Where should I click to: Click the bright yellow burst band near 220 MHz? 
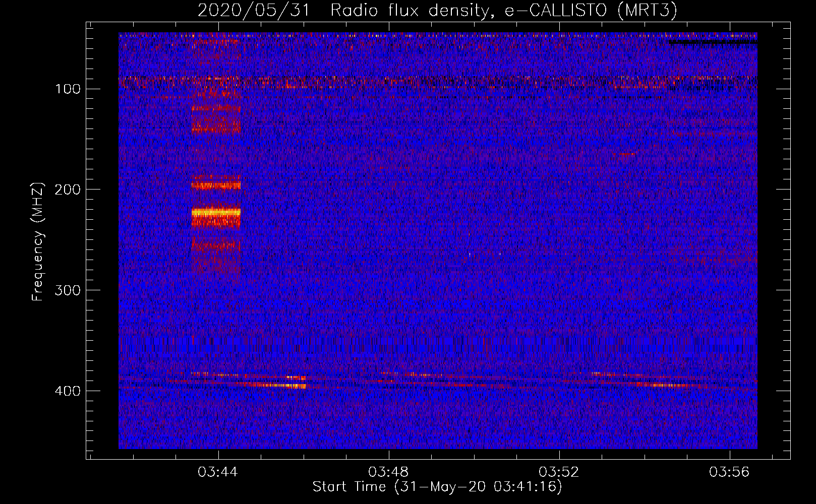216,213
